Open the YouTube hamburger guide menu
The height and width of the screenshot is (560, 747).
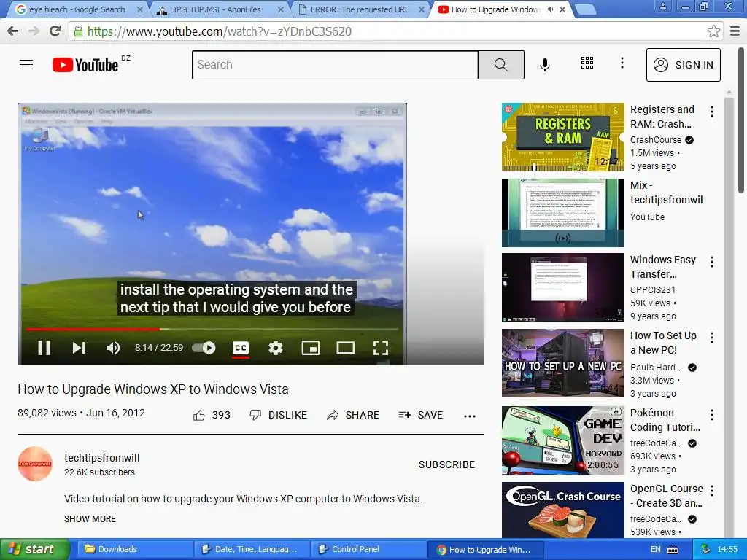click(x=26, y=64)
